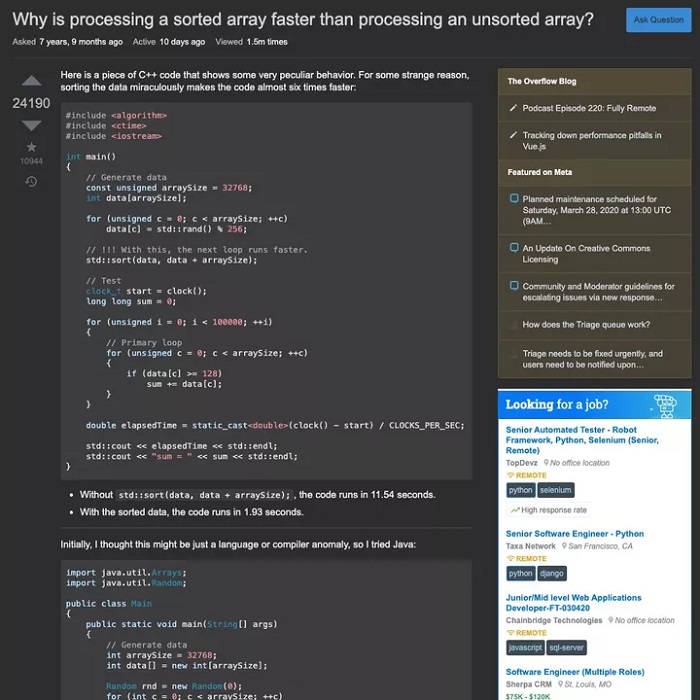
Task: Click the chat bubble icon beside Planned maintenance
Action: [513, 199]
